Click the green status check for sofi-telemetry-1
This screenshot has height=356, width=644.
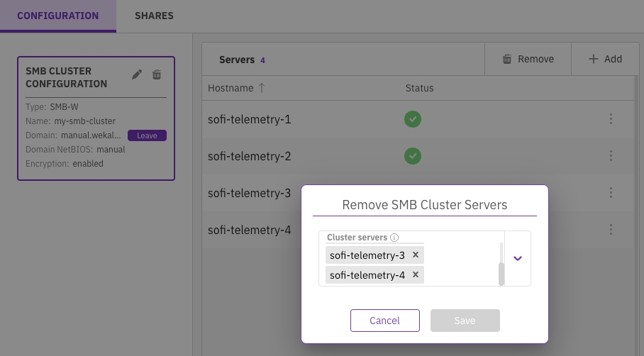(413, 119)
